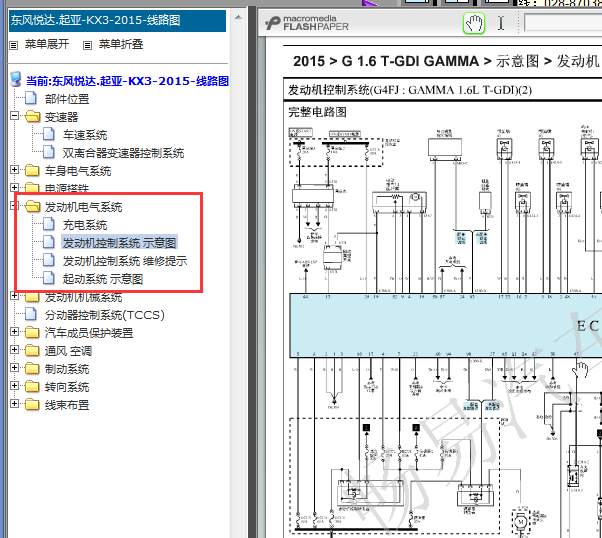
Task: Click the page icon for 部件位置
Action: (31, 98)
